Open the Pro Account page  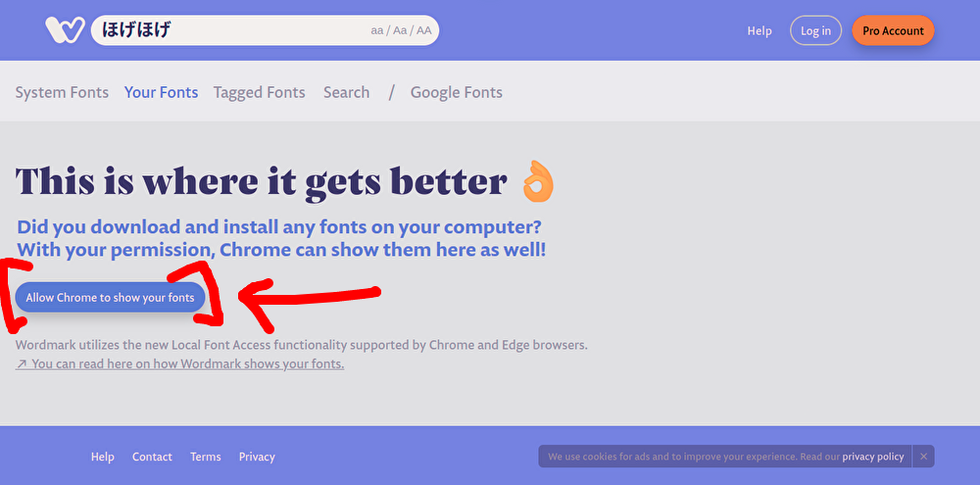pyautogui.click(x=893, y=30)
